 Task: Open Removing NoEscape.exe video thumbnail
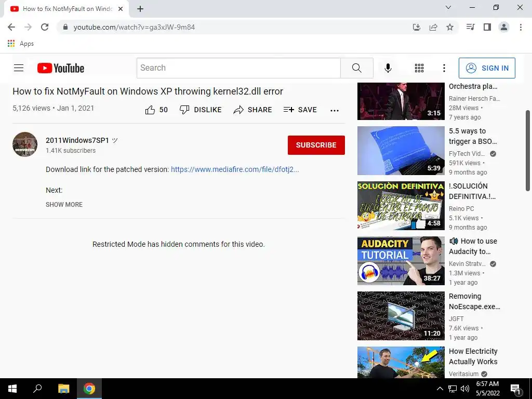tap(401, 315)
